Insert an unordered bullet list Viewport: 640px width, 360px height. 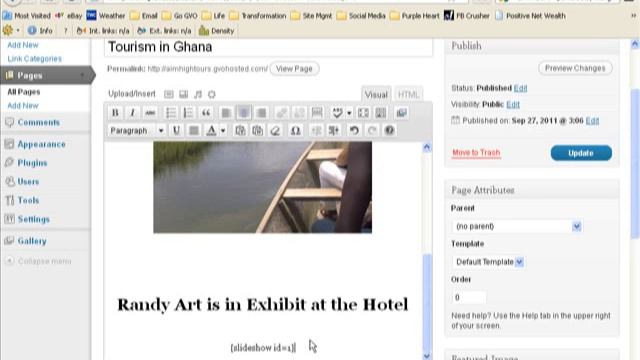171,113
